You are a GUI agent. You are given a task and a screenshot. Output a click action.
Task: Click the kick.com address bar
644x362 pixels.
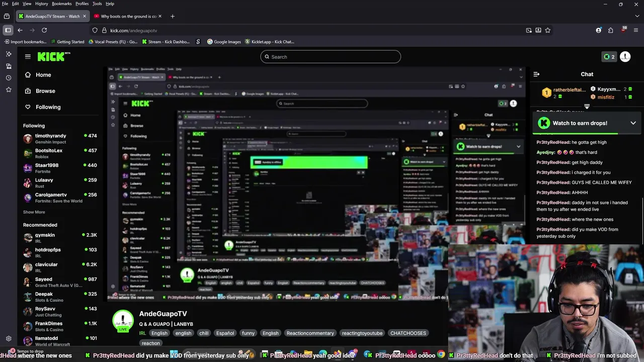[312, 30]
